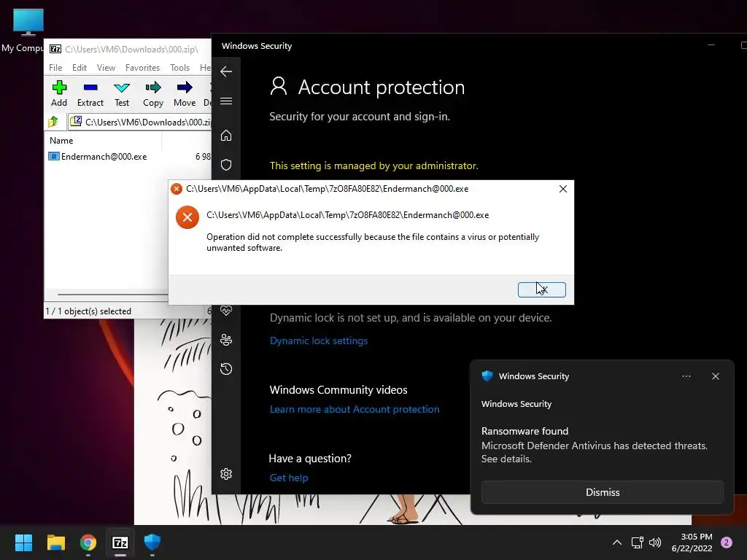747x560 pixels.
Task: Open the clock and date flyout
Action: (x=692, y=542)
